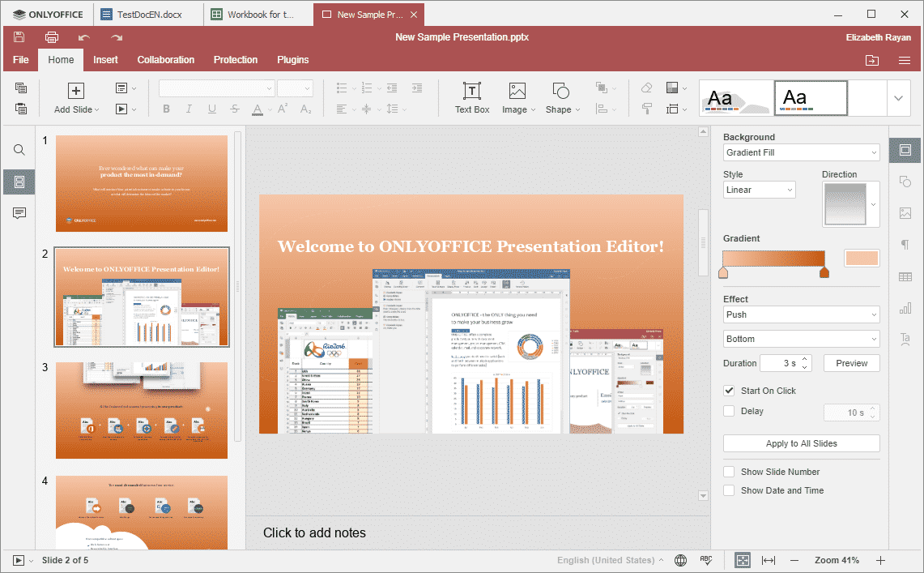Open the Background fill type dropdown
Viewport: 924px width, 573px height.
click(x=802, y=152)
